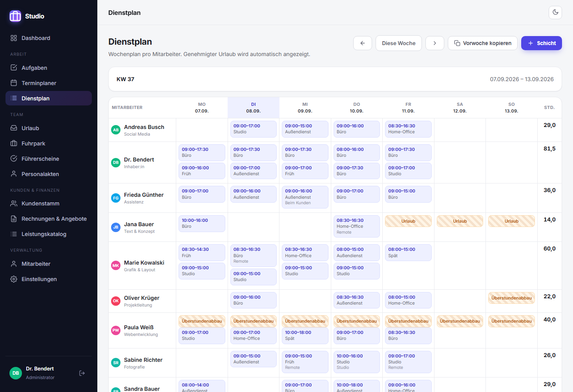Image resolution: width=573 pixels, height=392 pixels.
Task: Open Marie Kowalski's Friday Spät shift
Action: (408, 252)
